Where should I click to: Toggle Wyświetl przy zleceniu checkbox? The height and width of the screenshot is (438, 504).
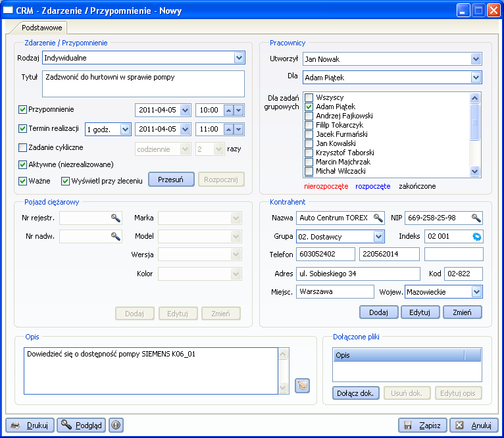pos(65,181)
